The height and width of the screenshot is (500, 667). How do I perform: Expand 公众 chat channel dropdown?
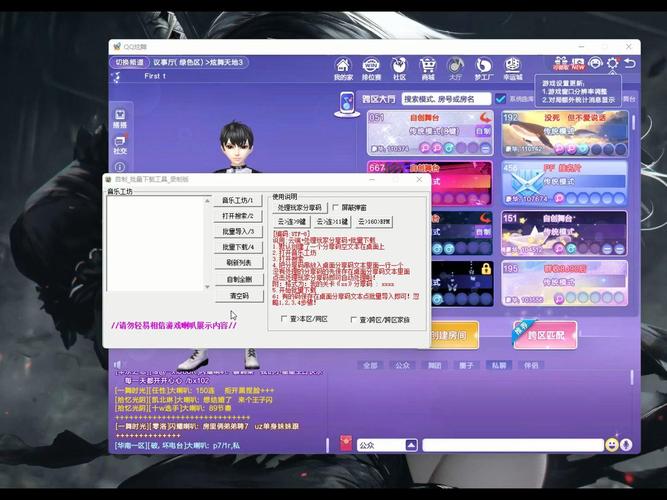coord(411,445)
